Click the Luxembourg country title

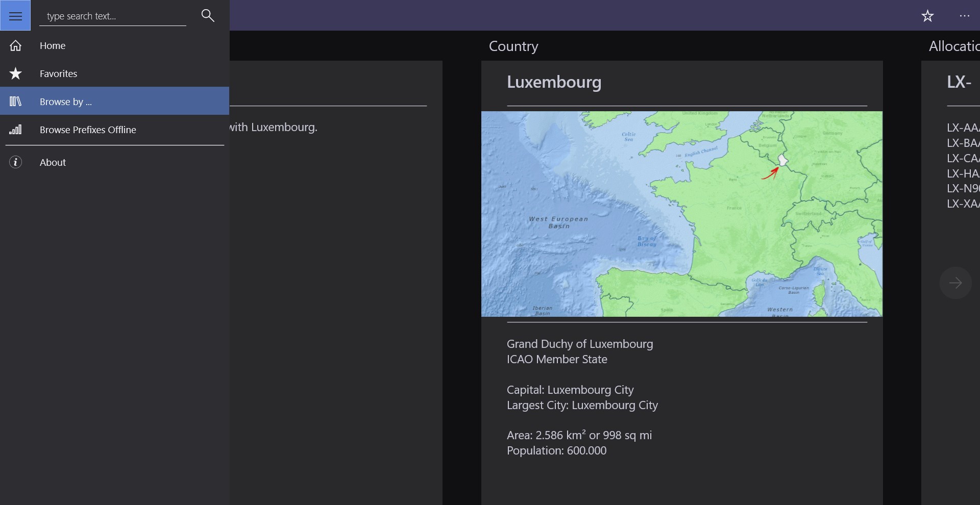point(554,82)
